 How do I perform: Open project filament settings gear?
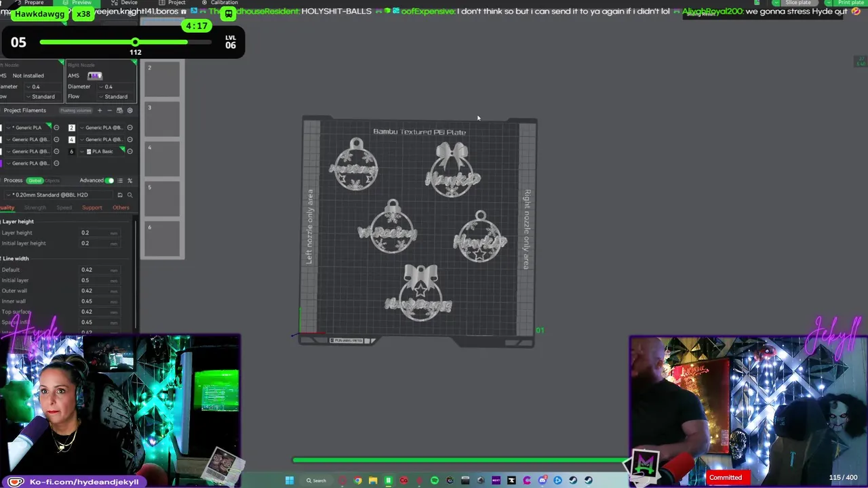coord(130,110)
